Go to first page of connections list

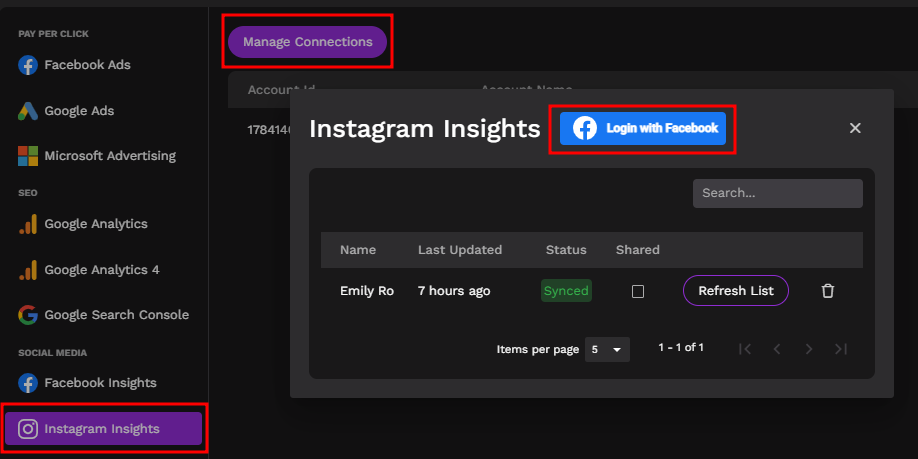745,349
